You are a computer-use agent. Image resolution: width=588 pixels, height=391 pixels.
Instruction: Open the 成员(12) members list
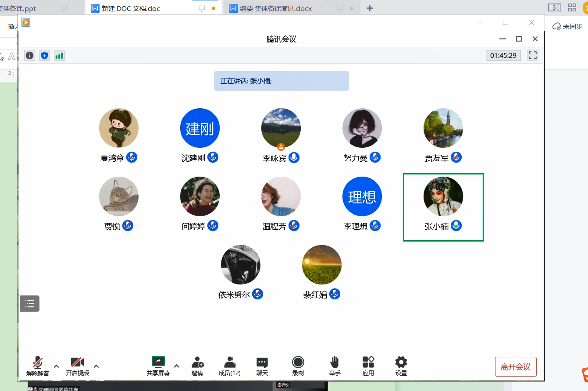[229, 366]
